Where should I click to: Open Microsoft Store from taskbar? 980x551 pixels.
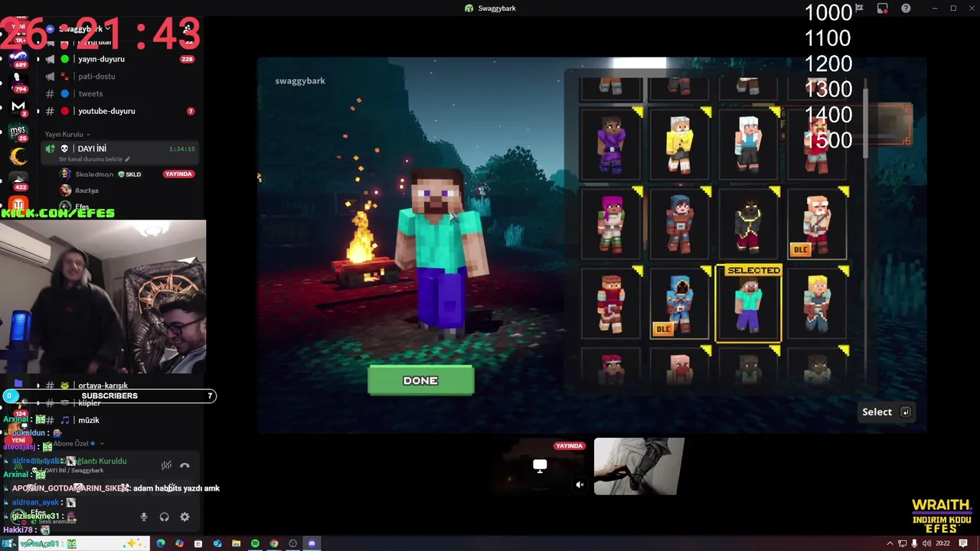(198, 543)
